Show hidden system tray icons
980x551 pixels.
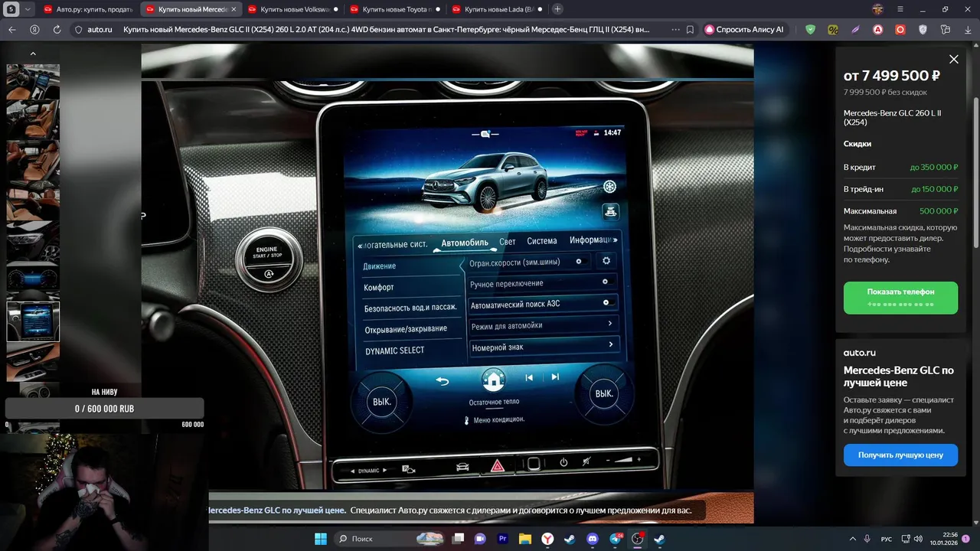853,539
